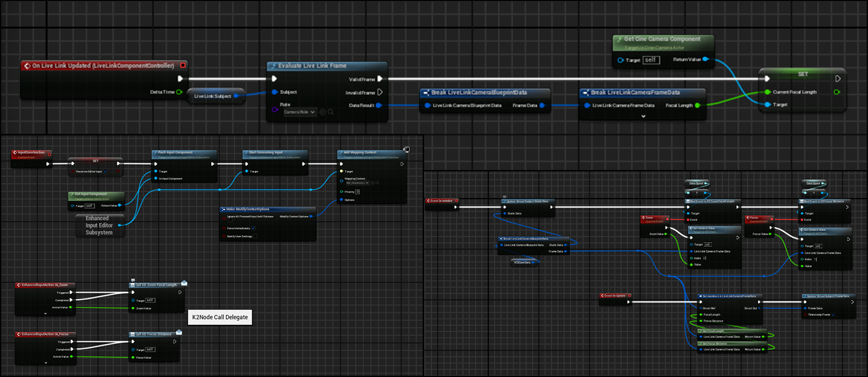Click the Priority value input field
This screenshot has height=377, width=868.
coord(357,192)
